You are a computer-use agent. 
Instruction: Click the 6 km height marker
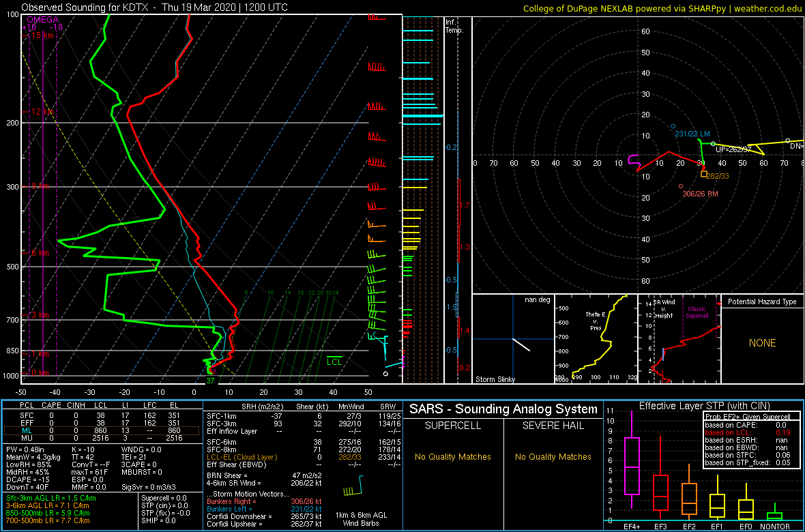pyautogui.click(x=40, y=253)
